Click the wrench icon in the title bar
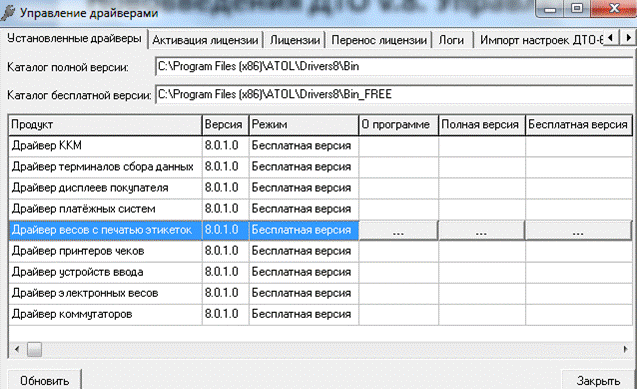Image resolution: width=637 pixels, height=389 pixels. click(8, 13)
